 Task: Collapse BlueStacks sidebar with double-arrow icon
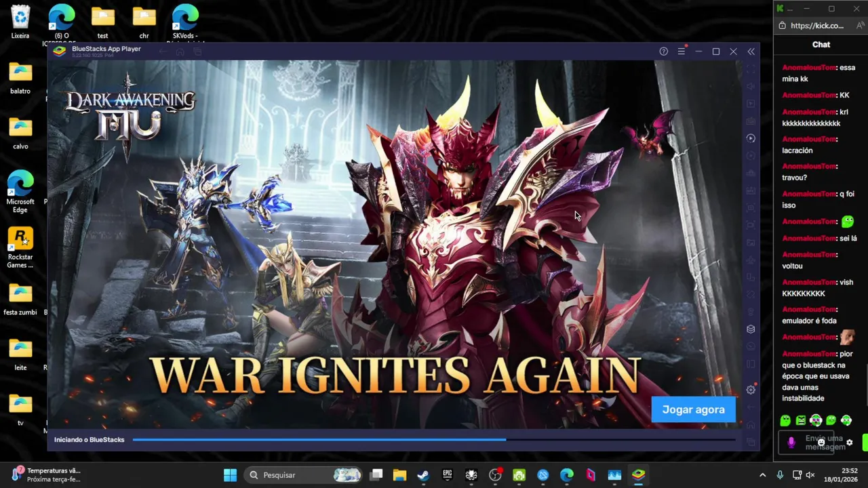[x=751, y=52]
